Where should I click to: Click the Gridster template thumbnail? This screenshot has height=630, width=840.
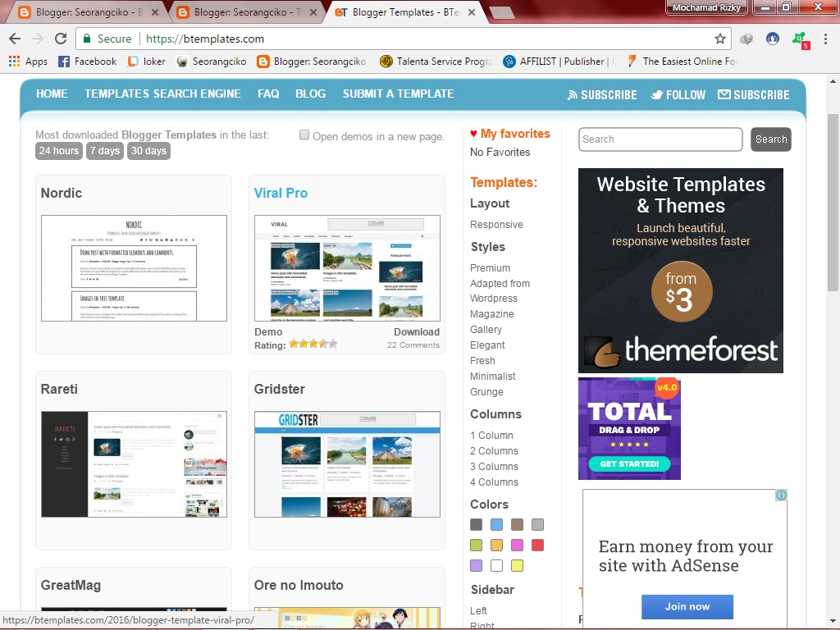(x=347, y=464)
